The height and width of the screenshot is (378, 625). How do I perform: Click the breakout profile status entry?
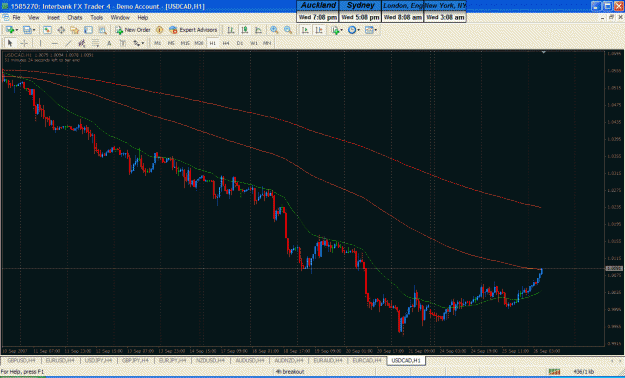pyautogui.click(x=290, y=372)
